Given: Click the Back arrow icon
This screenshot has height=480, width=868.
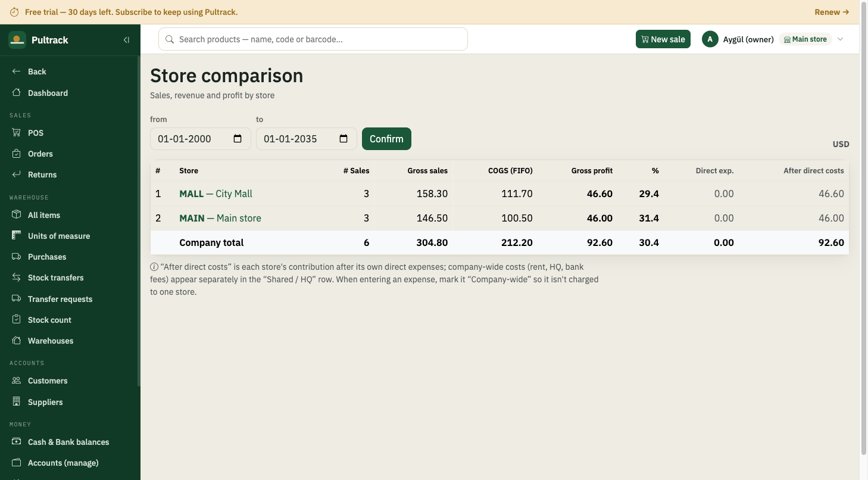Looking at the screenshot, I should 17,71.
